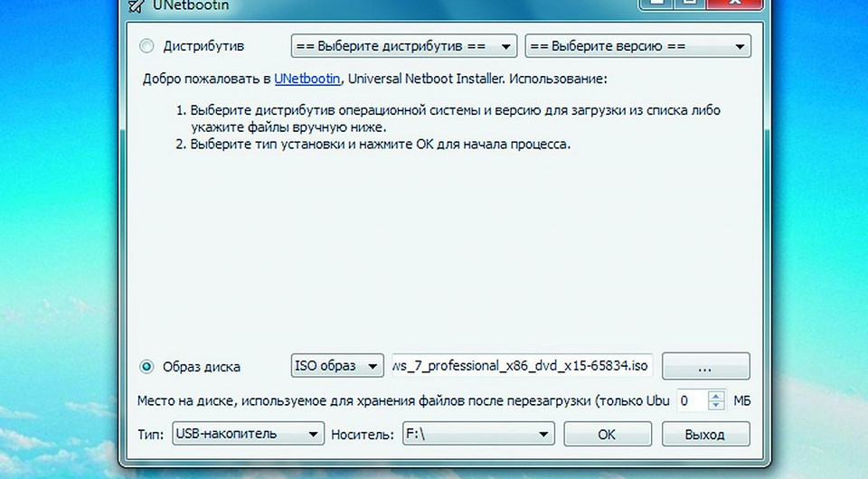Viewport: 868px width, 479px height.
Task: Open the ISO образ format dropdown
Action: tap(337, 366)
